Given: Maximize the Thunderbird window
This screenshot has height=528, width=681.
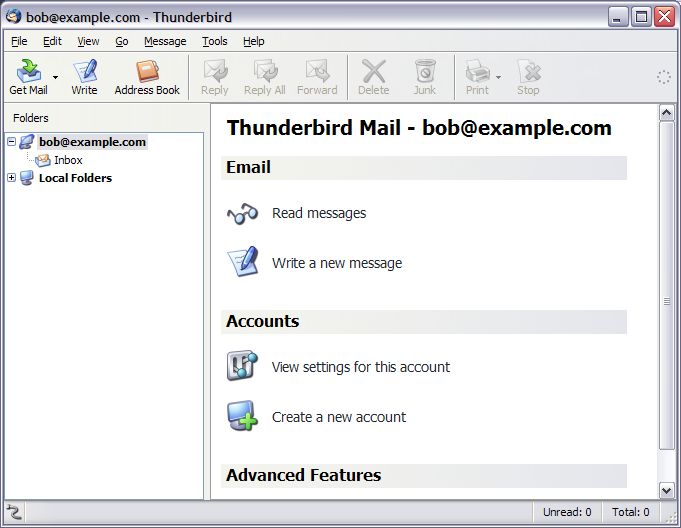Looking at the screenshot, I should (x=641, y=17).
